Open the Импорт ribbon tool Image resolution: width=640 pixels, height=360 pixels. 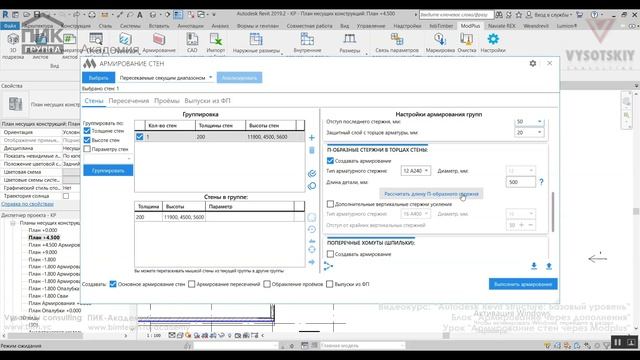pos(216,43)
